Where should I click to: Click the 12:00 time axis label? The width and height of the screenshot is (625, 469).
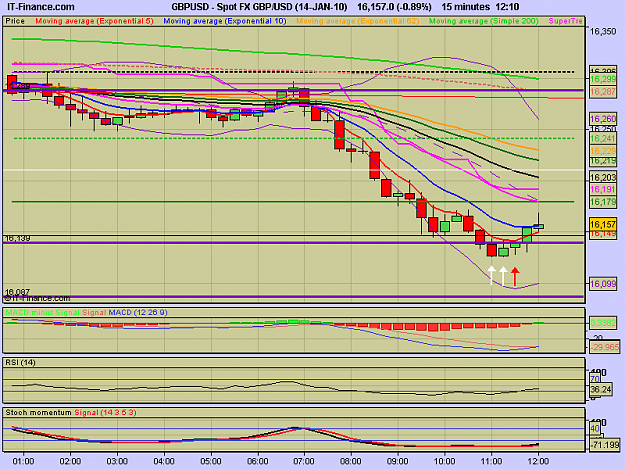538,461
